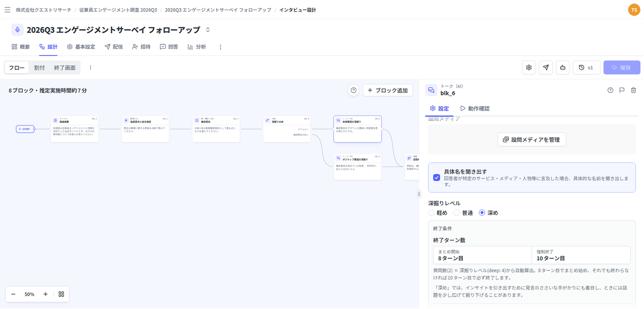Flag the blk_6 block
Screen dimensions: 644x309
(x=622, y=90)
